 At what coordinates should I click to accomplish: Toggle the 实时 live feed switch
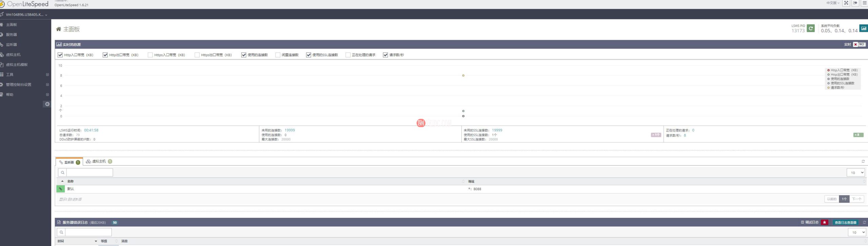[x=860, y=44]
